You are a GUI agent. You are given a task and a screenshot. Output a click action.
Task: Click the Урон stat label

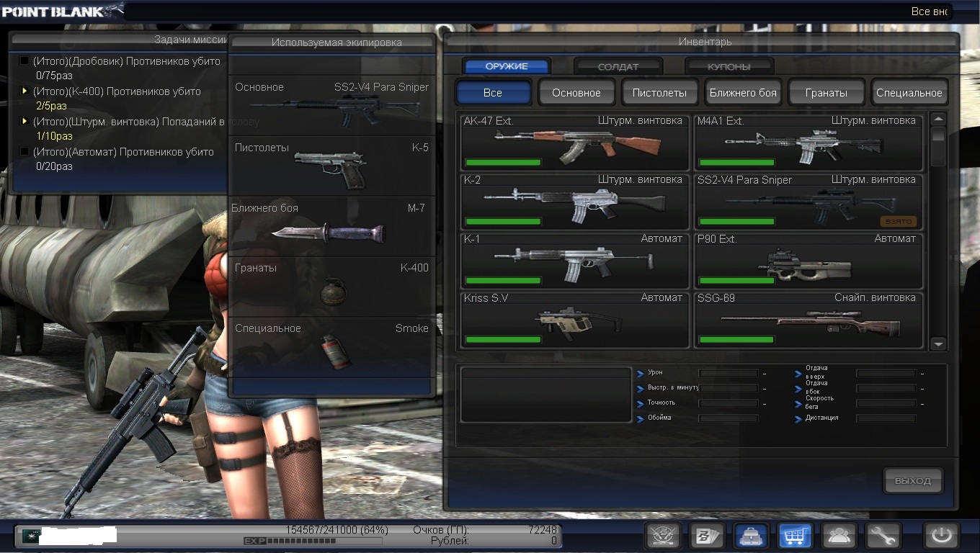coord(655,372)
